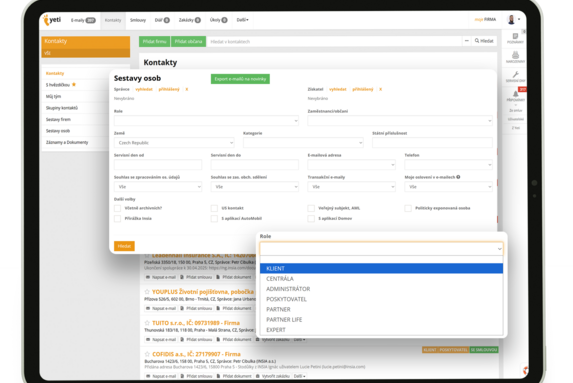The image size is (573, 383).
Task: Open the Země dropdown showing Czech Republic
Action: (x=174, y=143)
